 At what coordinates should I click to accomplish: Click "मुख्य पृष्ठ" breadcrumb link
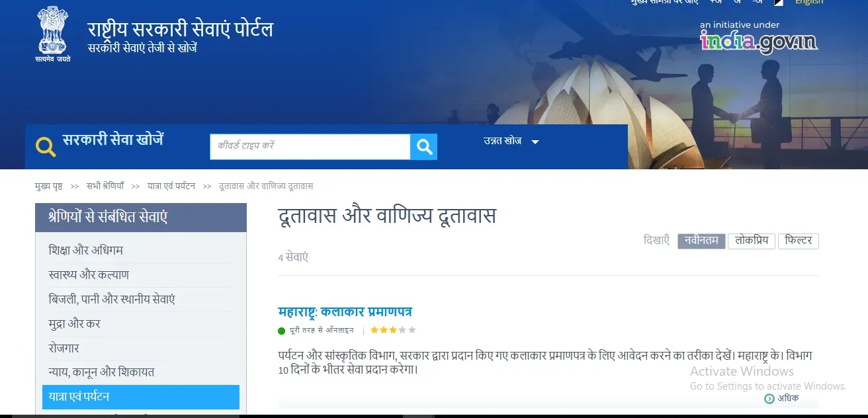(x=48, y=187)
